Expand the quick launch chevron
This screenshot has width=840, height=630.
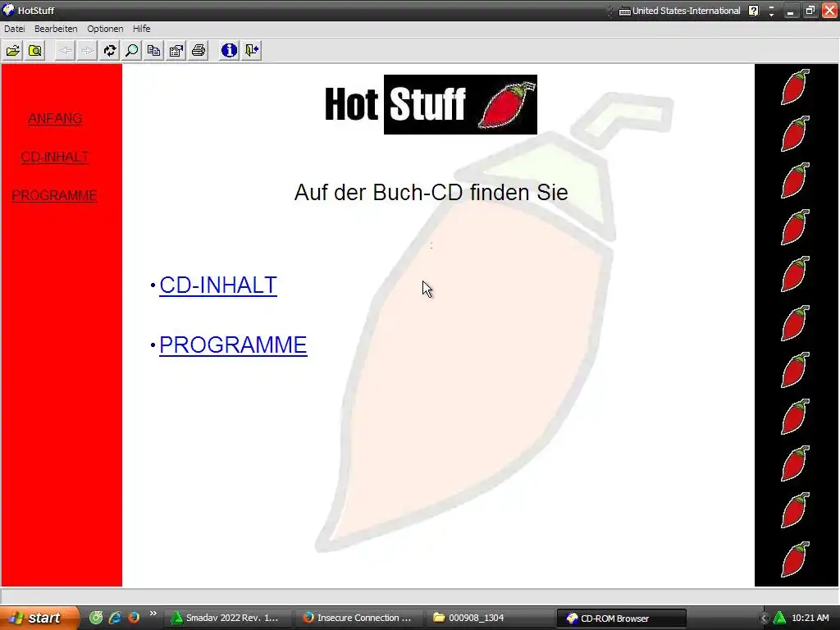point(153,614)
